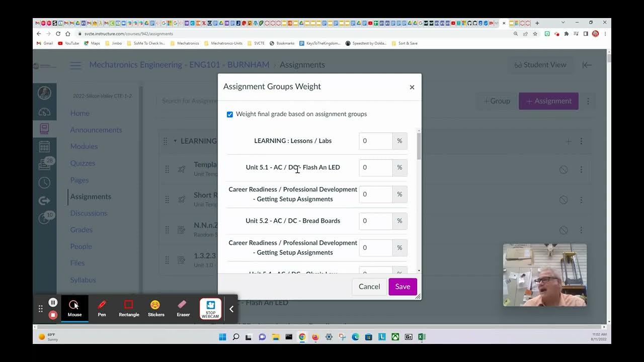The image size is (644, 362).
Task: Open Firefox from the taskbar
Action: point(315,337)
